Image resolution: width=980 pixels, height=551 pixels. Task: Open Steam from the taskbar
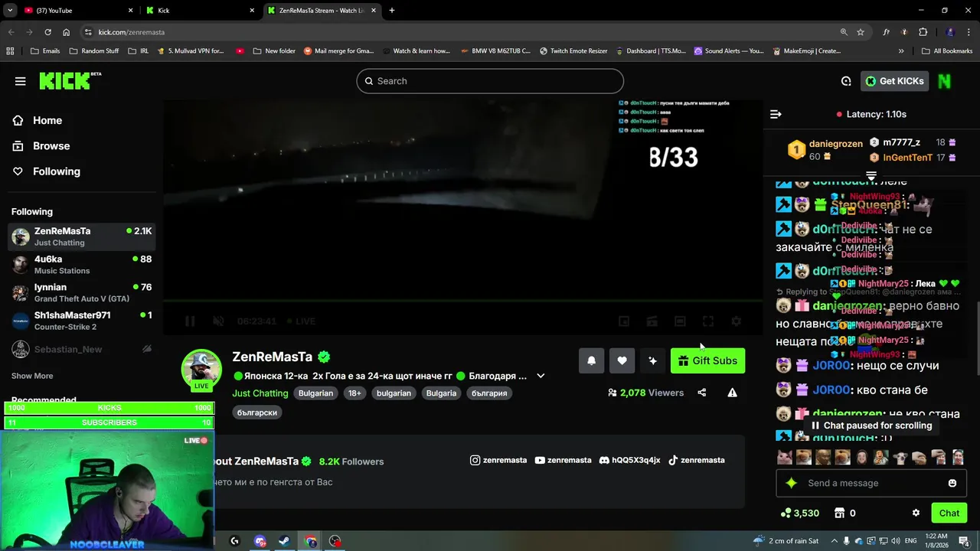(x=283, y=541)
